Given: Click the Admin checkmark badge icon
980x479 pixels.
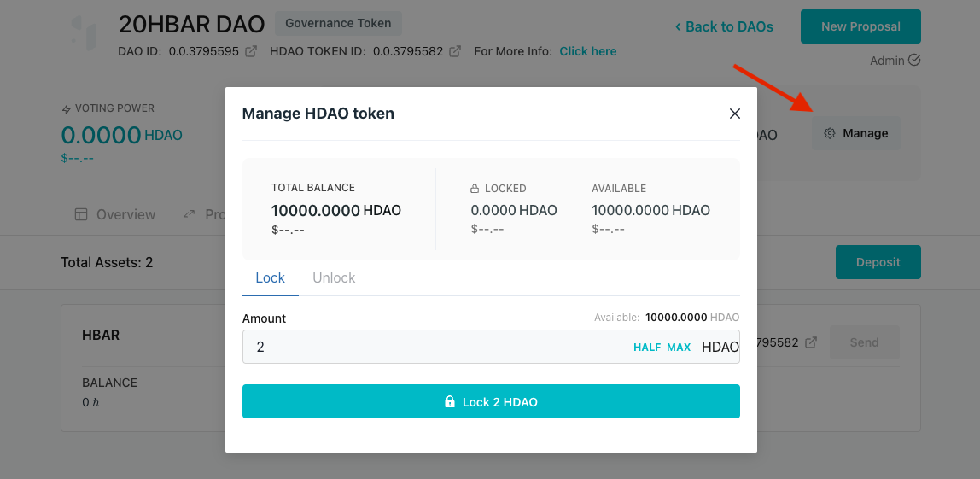Looking at the screenshot, I should coord(914,60).
